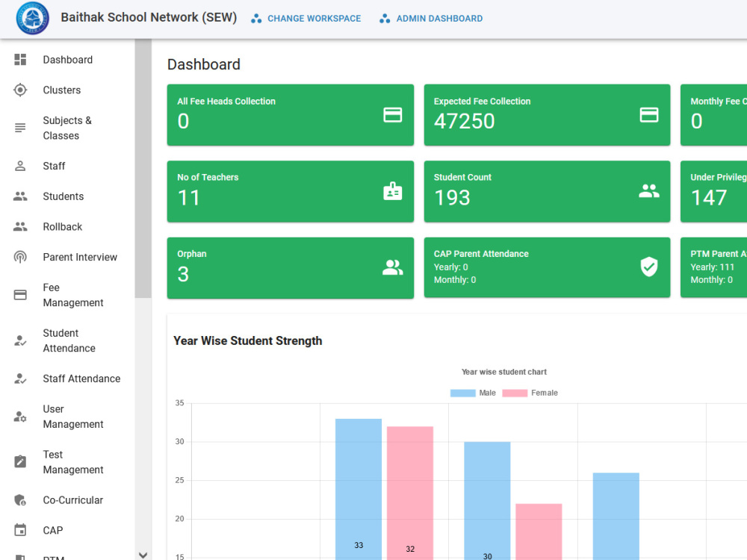Viewport: 747px width, 560px height.
Task: Click the CAP calendar icon
Action: pos(20,530)
